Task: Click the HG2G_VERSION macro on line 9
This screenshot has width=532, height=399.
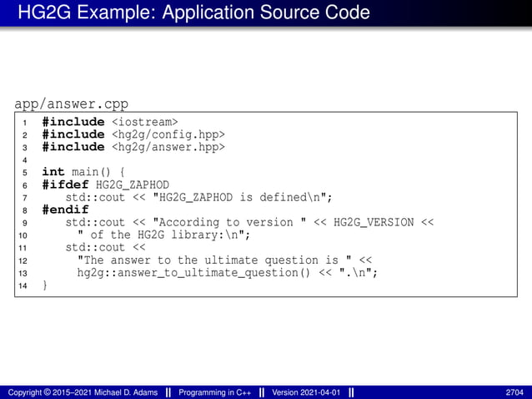Action: [x=374, y=222]
